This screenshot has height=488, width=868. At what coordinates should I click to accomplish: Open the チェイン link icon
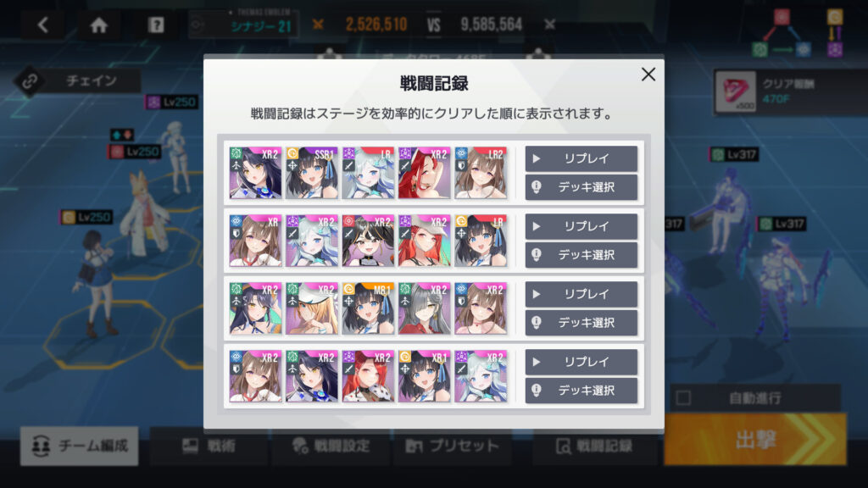coord(30,81)
